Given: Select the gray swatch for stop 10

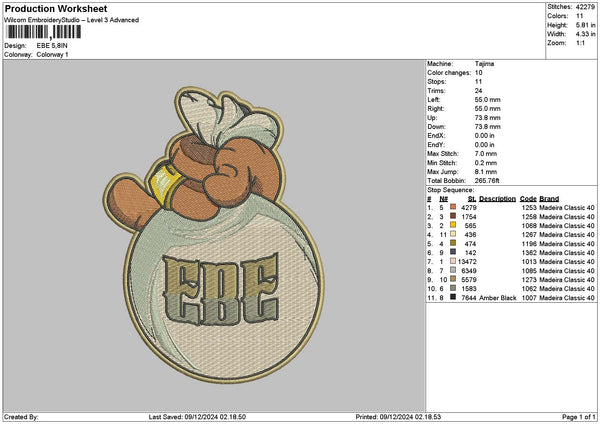Looking at the screenshot, I should pyautogui.click(x=452, y=289).
